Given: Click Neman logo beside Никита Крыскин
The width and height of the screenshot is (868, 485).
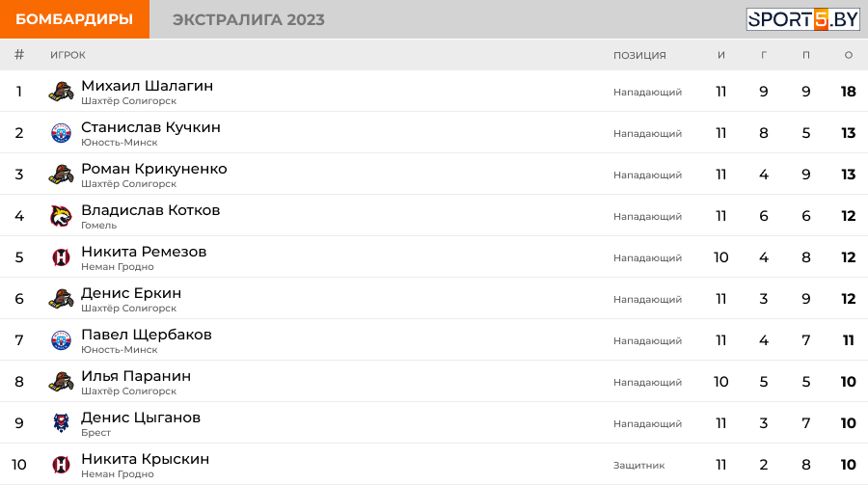Looking at the screenshot, I should (61, 465).
